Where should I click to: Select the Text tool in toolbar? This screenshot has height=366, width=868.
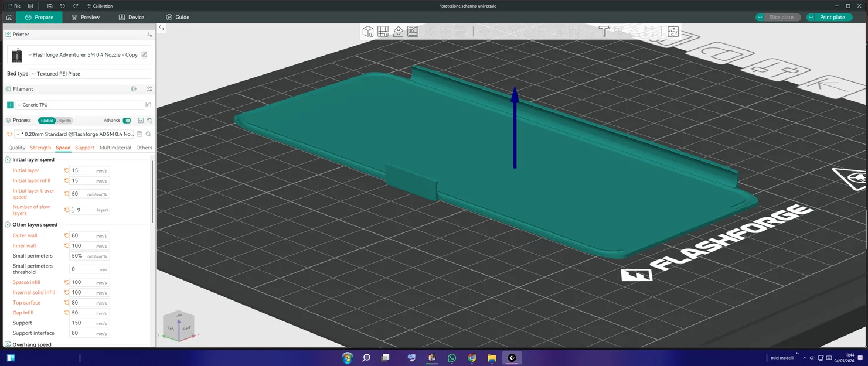click(x=604, y=32)
